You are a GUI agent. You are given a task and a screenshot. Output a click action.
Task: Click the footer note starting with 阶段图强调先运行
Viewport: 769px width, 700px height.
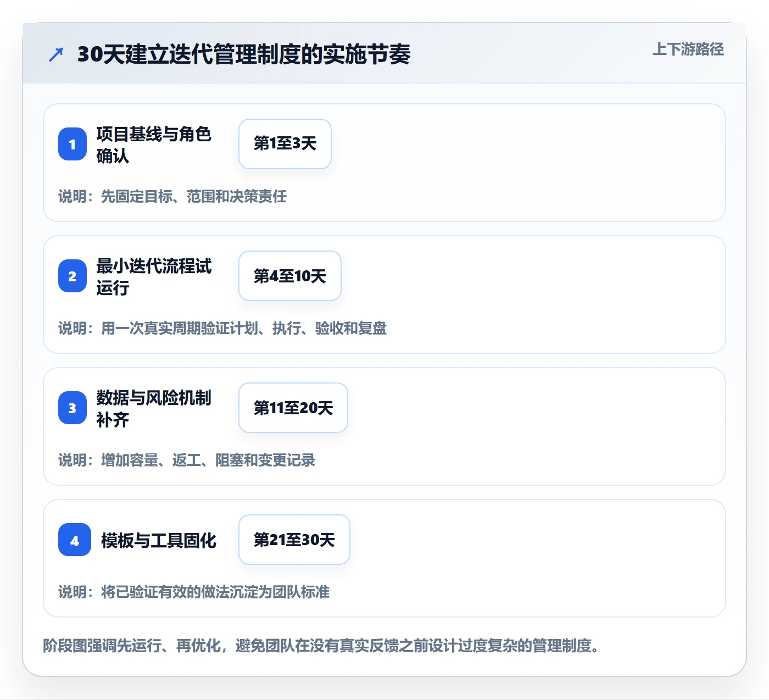click(x=321, y=645)
